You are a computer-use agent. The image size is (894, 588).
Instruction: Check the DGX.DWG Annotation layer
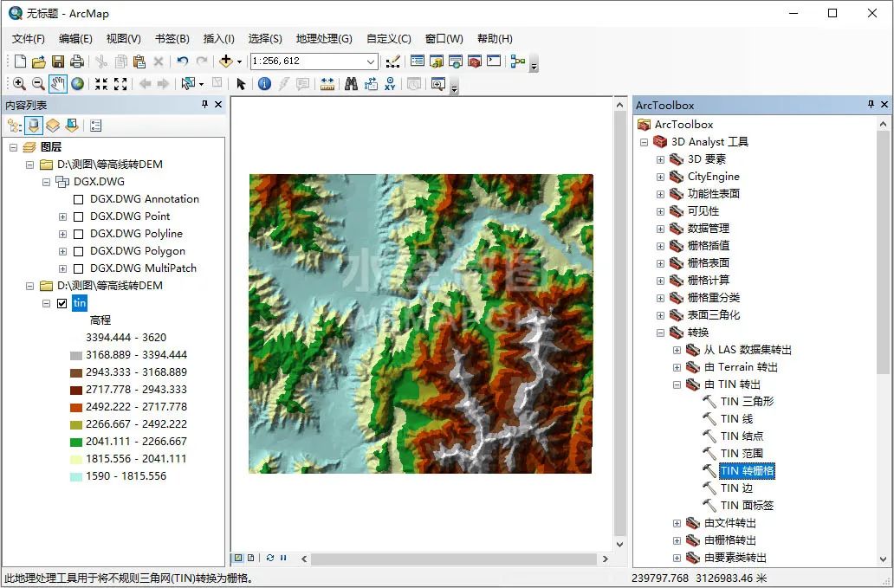point(79,199)
